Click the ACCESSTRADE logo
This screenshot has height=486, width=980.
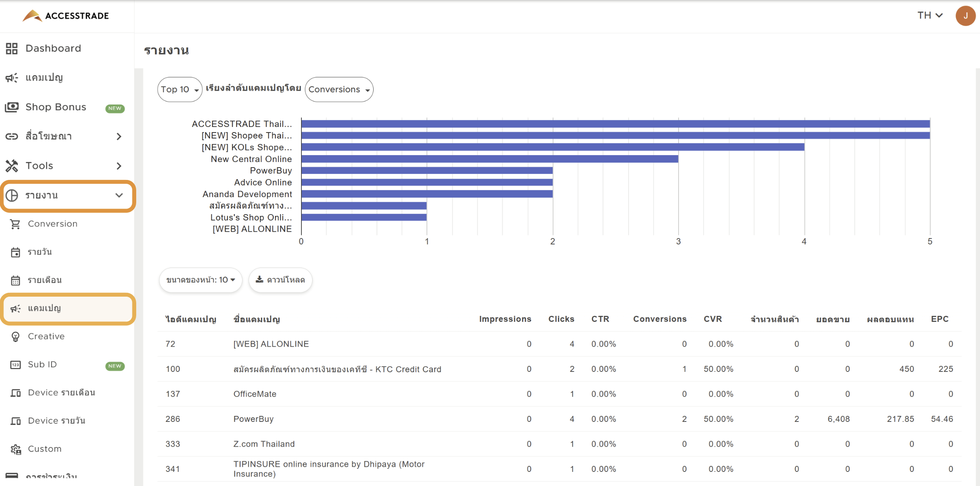(66, 16)
